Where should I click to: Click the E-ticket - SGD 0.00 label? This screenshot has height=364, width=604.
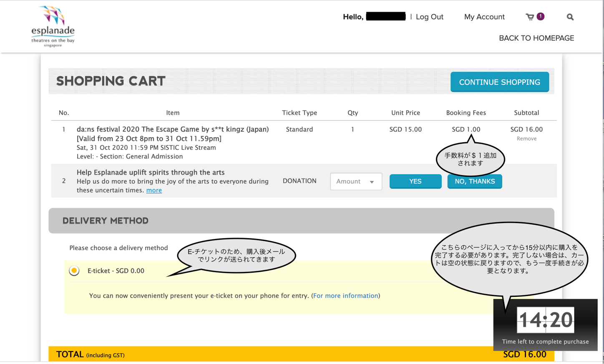tap(116, 271)
